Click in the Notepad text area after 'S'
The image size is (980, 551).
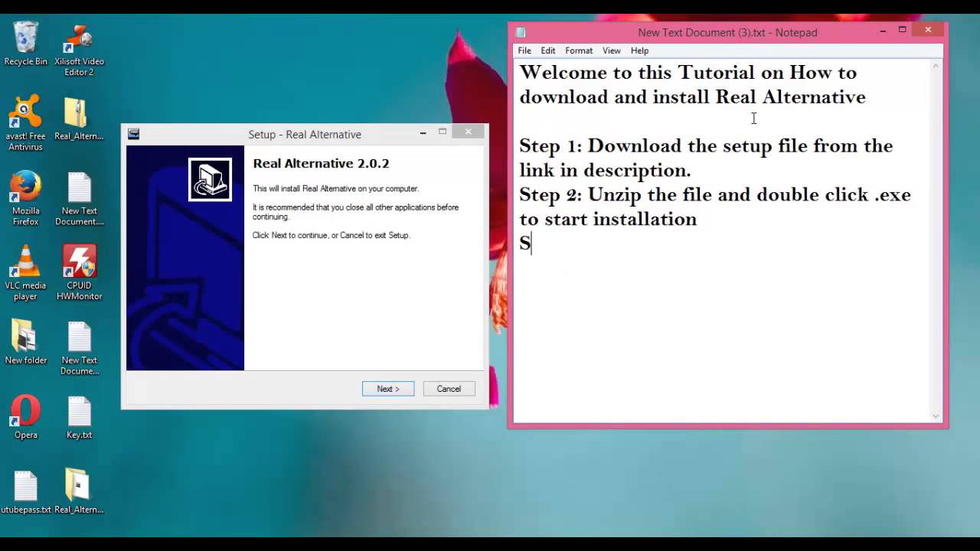[x=532, y=243]
